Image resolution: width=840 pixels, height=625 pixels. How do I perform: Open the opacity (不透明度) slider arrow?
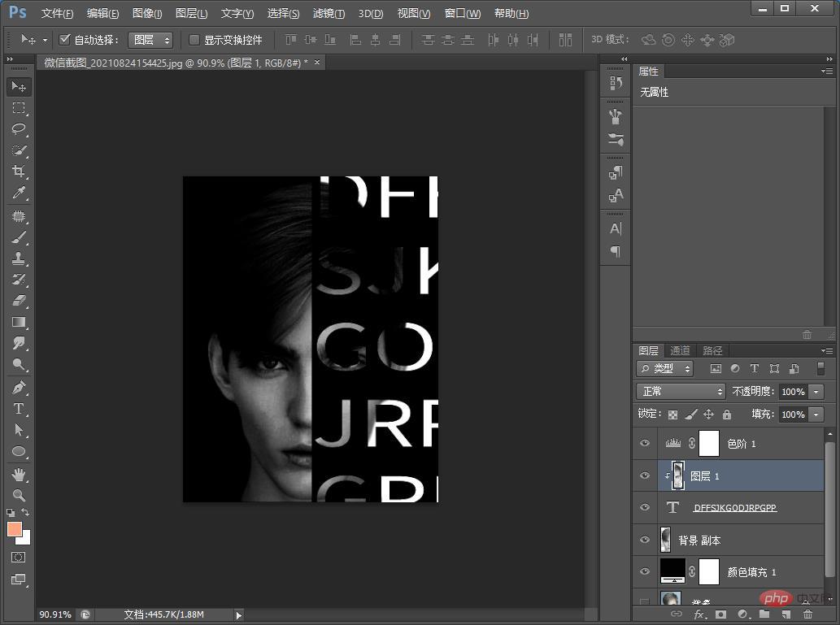tap(816, 392)
